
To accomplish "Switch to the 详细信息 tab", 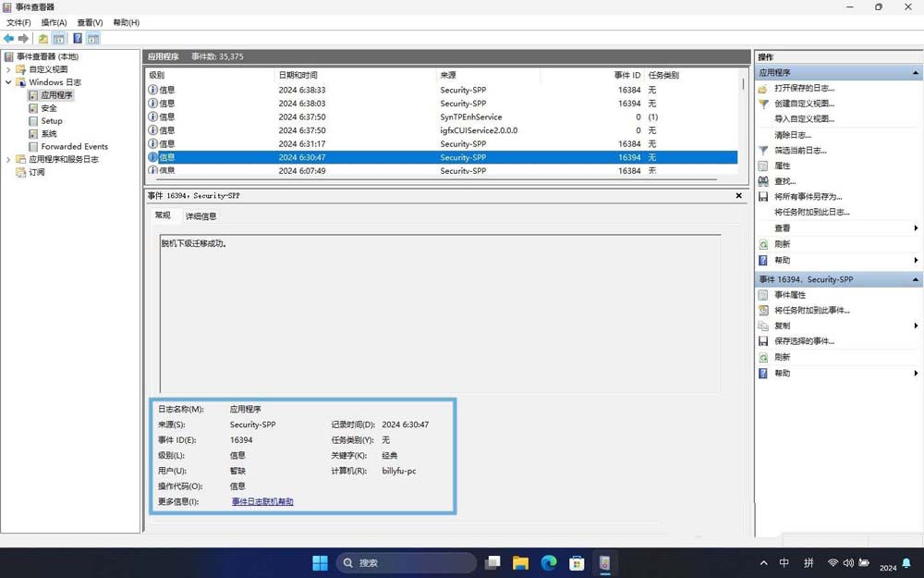I will click(201, 215).
